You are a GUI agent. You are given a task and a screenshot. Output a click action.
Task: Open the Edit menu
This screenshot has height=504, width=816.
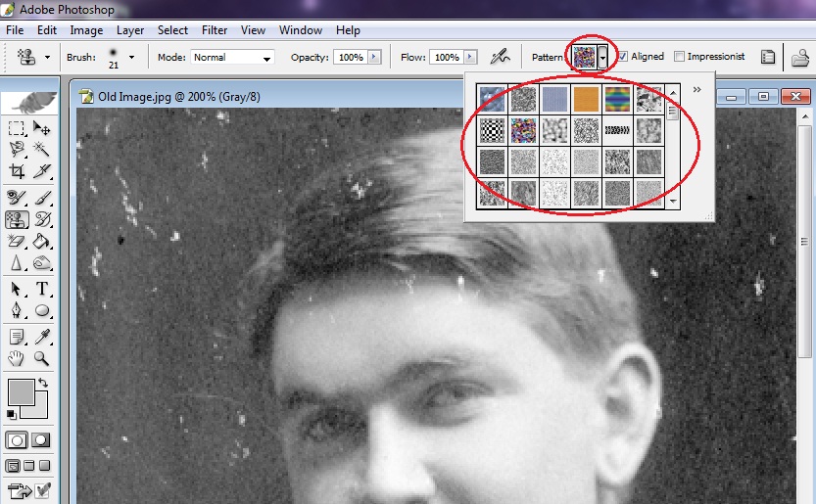[47, 30]
